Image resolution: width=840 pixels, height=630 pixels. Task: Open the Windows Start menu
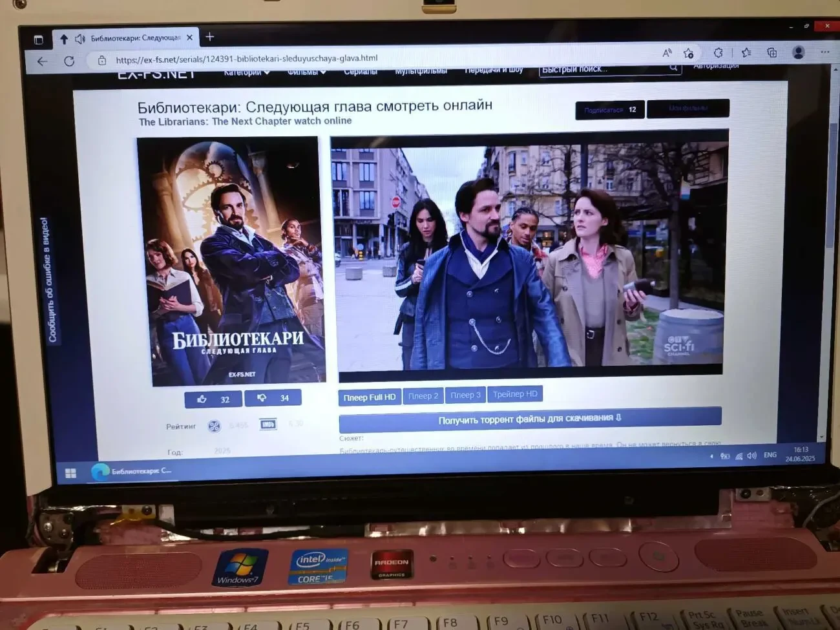(70, 474)
